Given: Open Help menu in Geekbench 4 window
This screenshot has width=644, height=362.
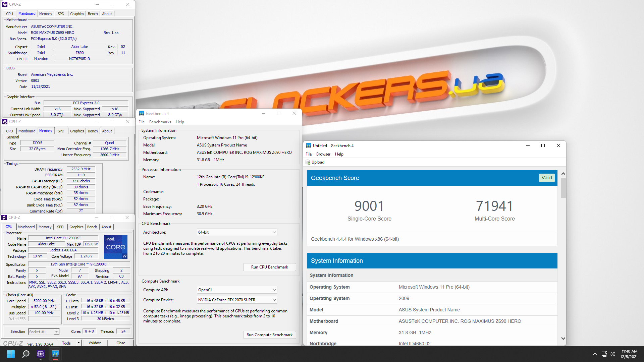Looking at the screenshot, I should point(180,122).
